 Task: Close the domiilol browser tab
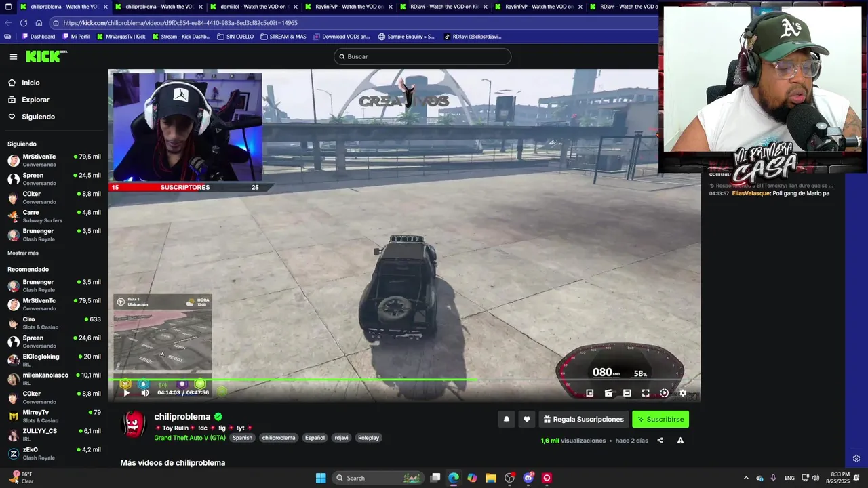click(295, 7)
